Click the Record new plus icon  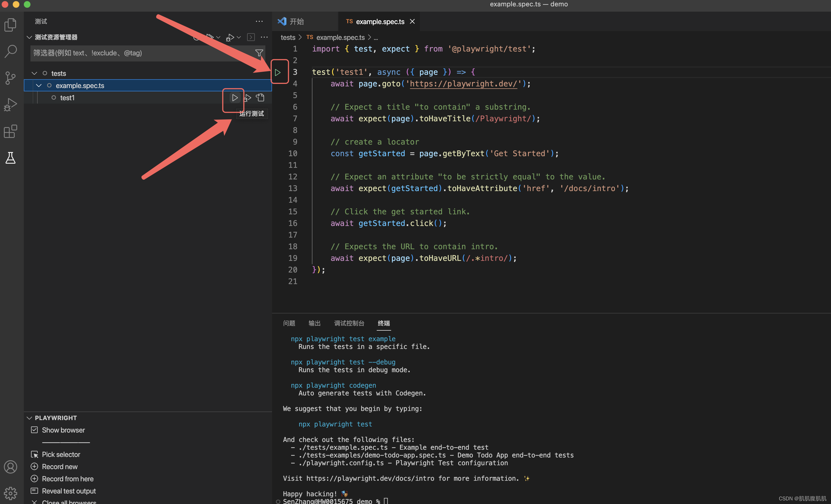pos(34,467)
